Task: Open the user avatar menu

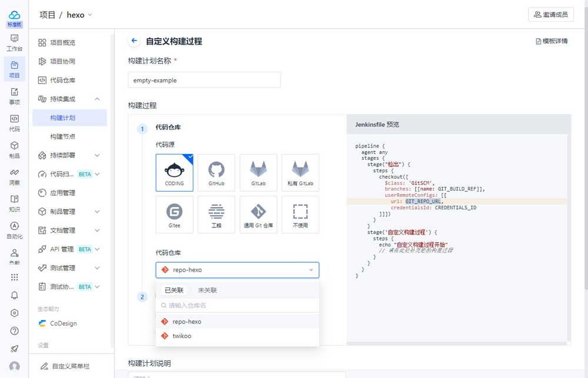Action: coord(14,366)
